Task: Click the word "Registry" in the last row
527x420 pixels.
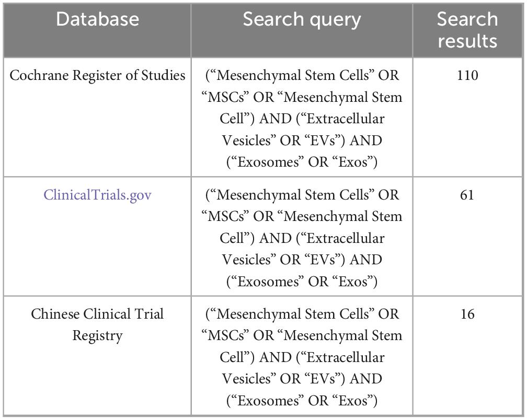Action: pyautogui.click(x=97, y=335)
